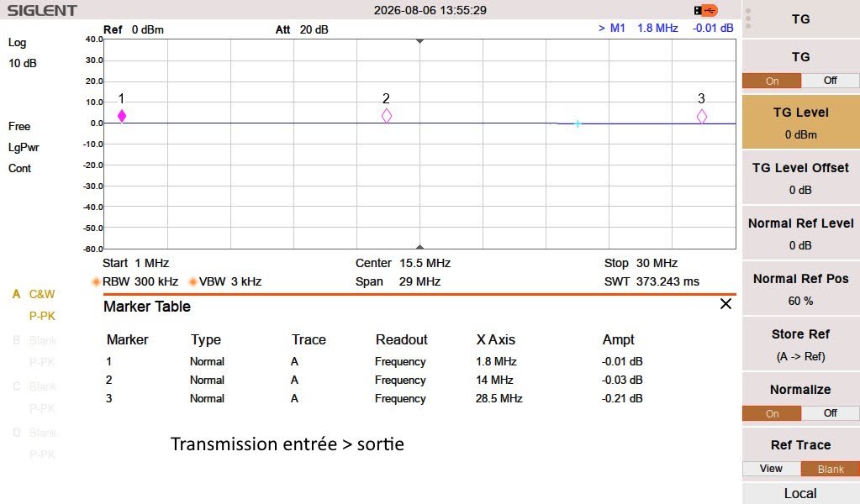Click the Free trigger mode label

click(x=19, y=127)
